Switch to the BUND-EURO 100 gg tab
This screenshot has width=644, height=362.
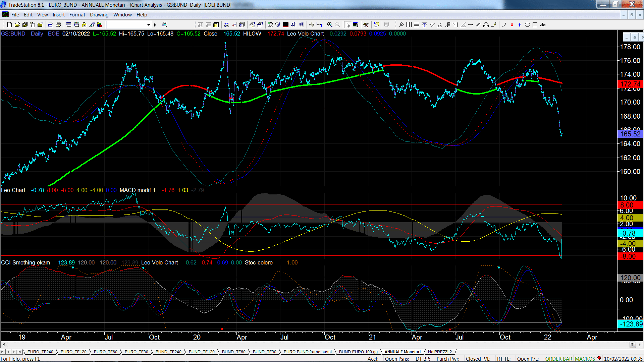pyautogui.click(x=358, y=352)
